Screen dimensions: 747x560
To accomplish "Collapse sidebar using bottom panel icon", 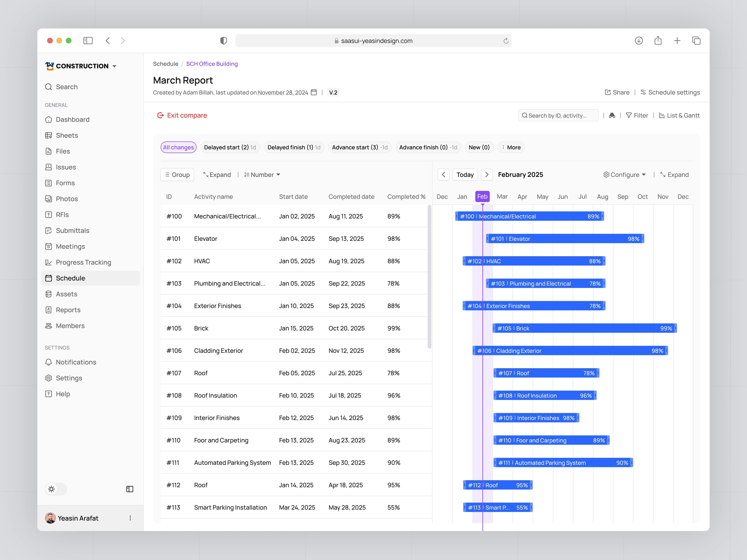I will [x=130, y=489].
